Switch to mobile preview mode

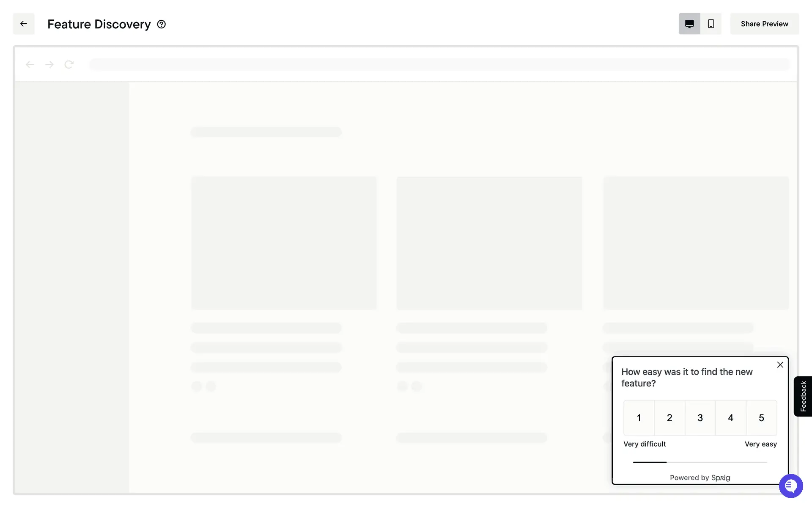[711, 24]
